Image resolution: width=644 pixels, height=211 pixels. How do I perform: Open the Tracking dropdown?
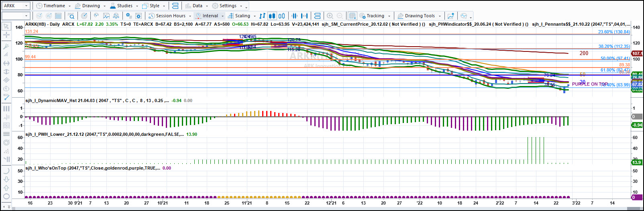(375, 16)
